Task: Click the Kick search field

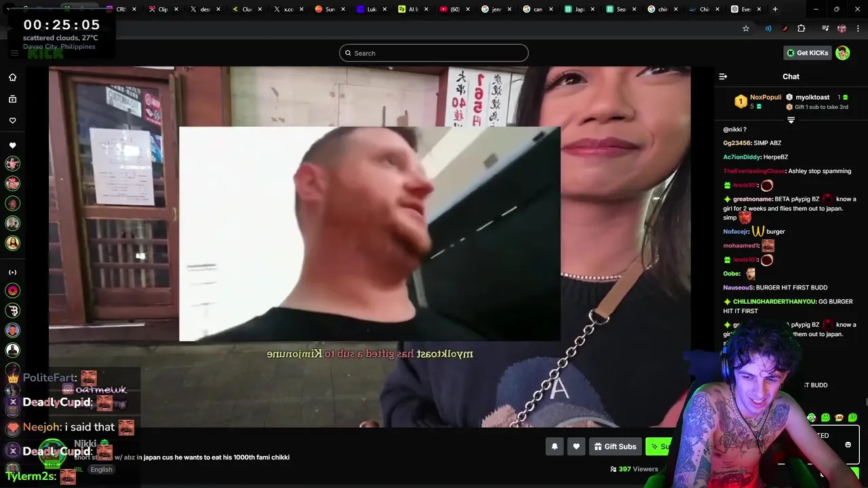Action: [434, 53]
